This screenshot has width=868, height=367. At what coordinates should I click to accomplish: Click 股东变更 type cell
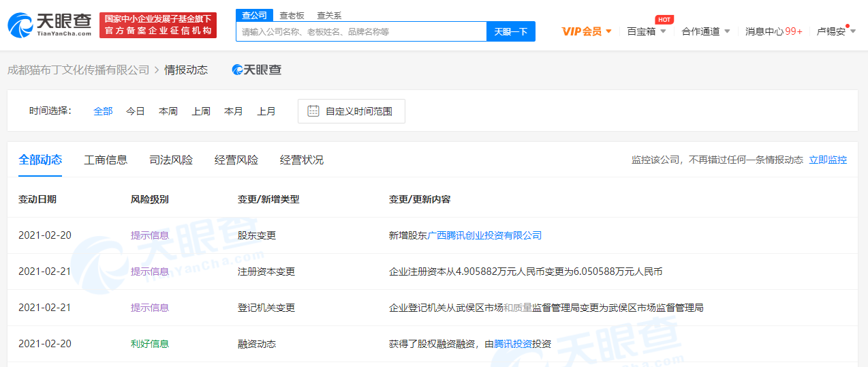[257, 235]
